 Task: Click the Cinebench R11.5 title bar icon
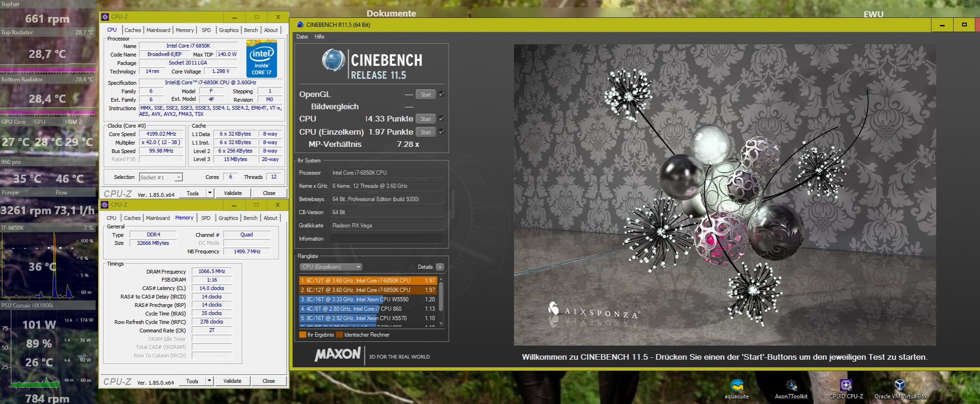point(300,24)
